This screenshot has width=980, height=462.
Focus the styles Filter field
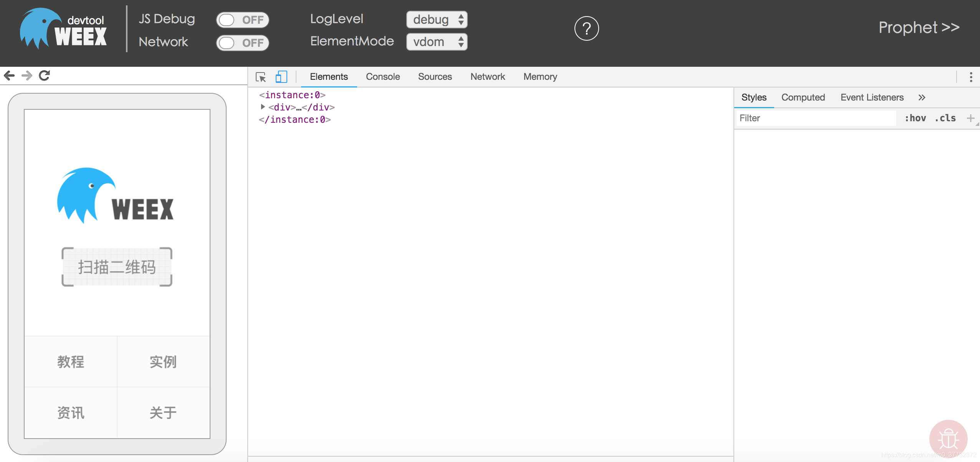816,118
